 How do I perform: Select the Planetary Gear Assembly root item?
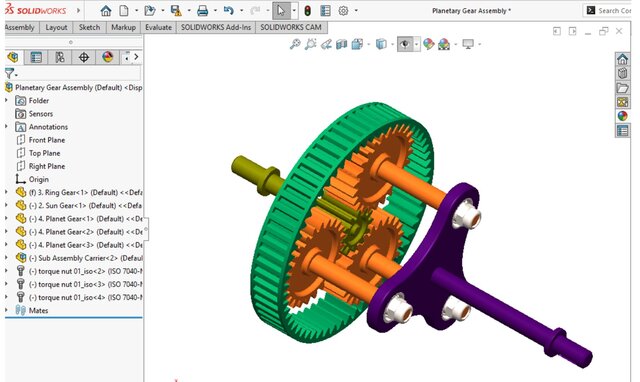click(x=73, y=87)
